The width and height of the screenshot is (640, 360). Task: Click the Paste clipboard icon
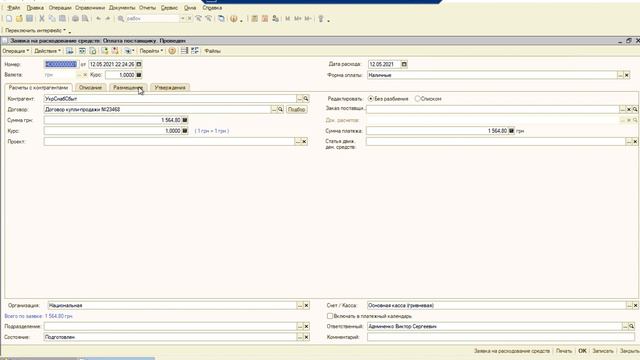(62, 19)
